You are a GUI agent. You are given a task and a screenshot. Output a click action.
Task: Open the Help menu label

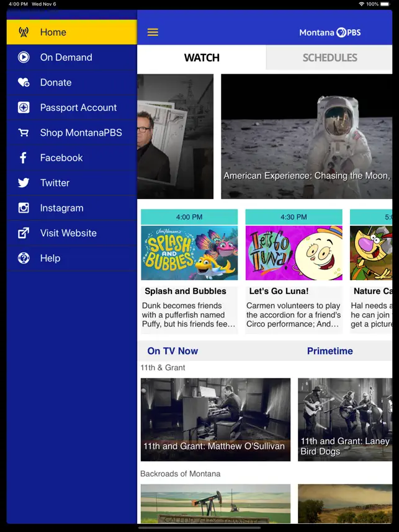coord(50,258)
